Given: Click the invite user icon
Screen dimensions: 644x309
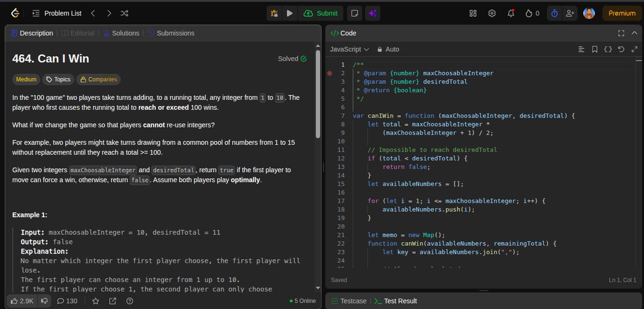Looking at the screenshot, I should pyautogui.click(x=569, y=13).
